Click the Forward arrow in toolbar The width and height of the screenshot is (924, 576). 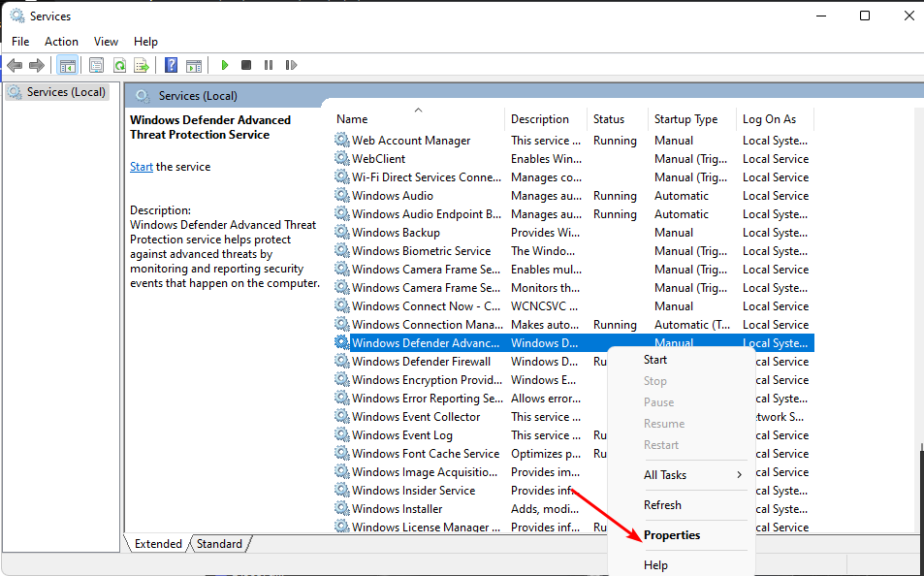point(37,65)
